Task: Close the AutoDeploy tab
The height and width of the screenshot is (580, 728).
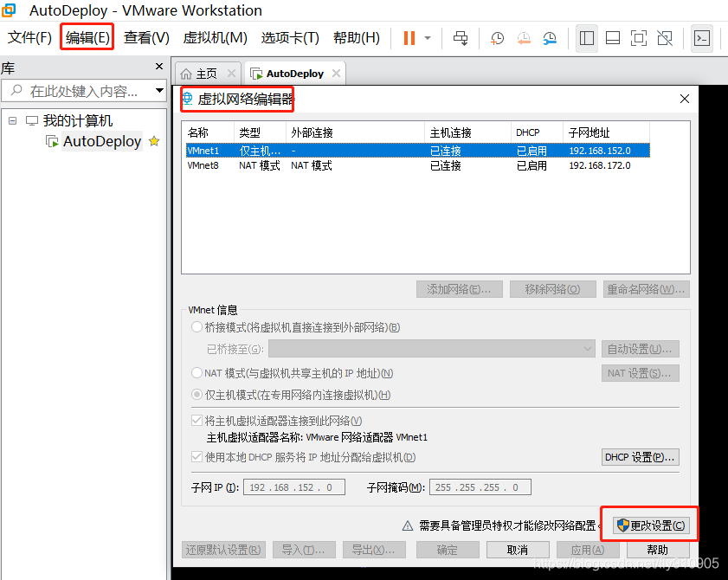Action: 336,73
